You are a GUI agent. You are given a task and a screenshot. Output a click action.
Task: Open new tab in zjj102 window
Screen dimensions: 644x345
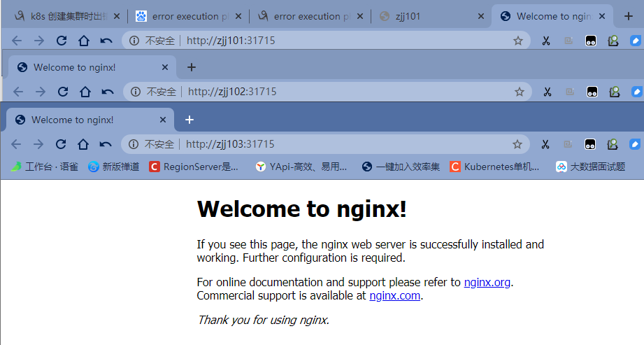point(192,67)
